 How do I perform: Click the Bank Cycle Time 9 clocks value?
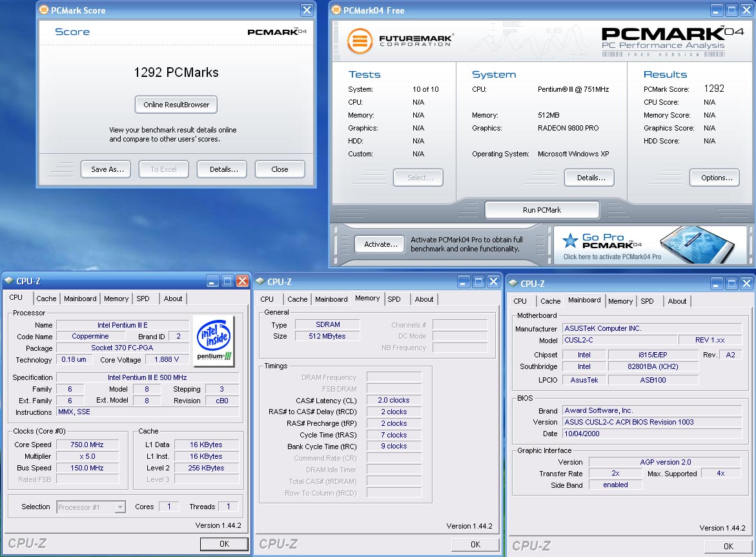393,446
